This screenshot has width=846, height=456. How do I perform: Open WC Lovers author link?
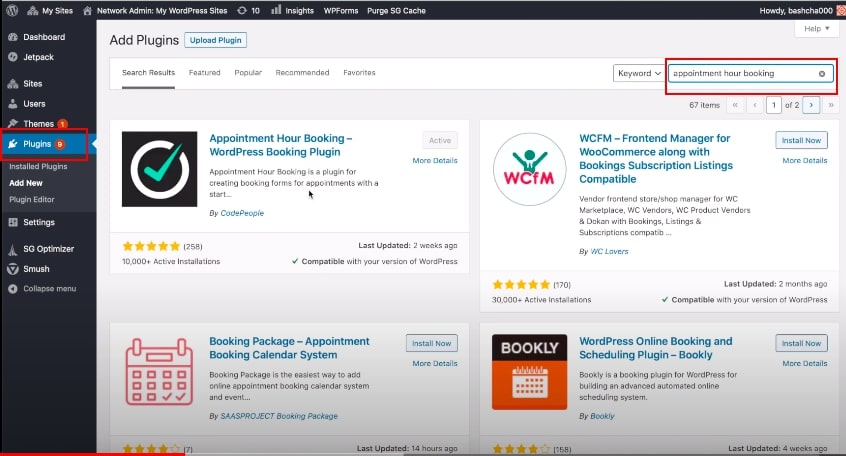pyautogui.click(x=609, y=251)
